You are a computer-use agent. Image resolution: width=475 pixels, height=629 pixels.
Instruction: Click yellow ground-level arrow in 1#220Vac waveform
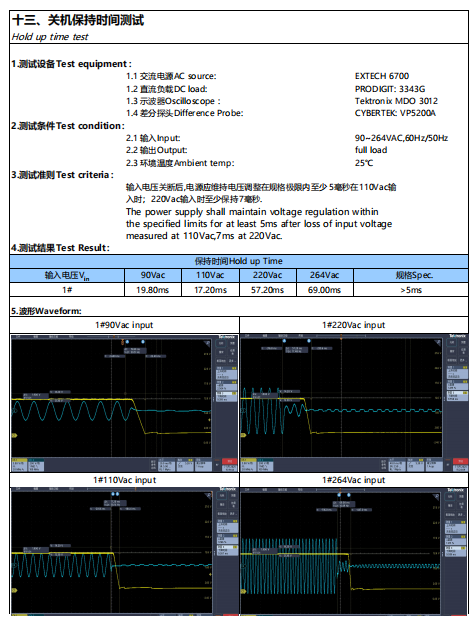243,435
